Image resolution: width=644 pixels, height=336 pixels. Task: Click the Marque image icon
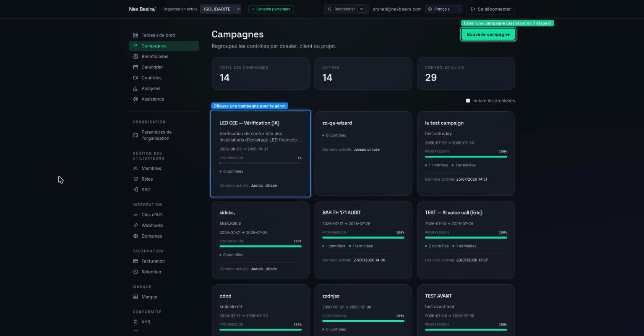(x=136, y=297)
